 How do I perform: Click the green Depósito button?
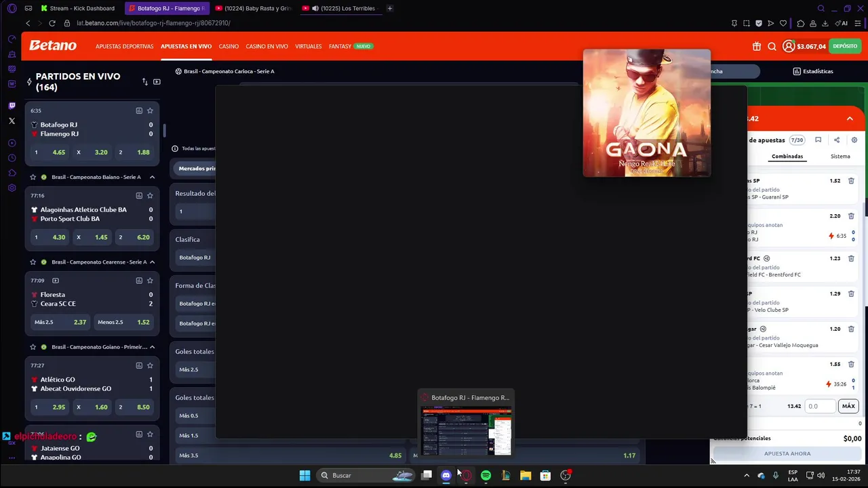point(845,46)
